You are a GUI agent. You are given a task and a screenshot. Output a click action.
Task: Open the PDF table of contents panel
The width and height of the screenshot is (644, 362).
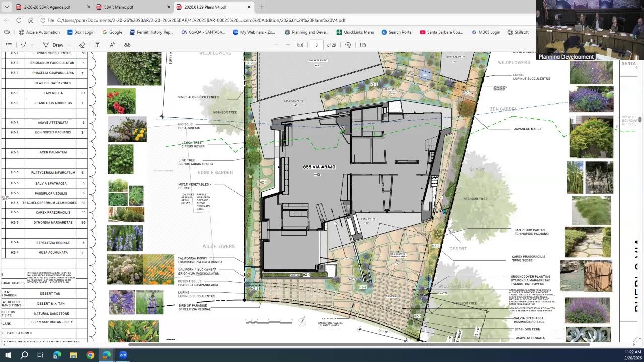(x=9, y=45)
